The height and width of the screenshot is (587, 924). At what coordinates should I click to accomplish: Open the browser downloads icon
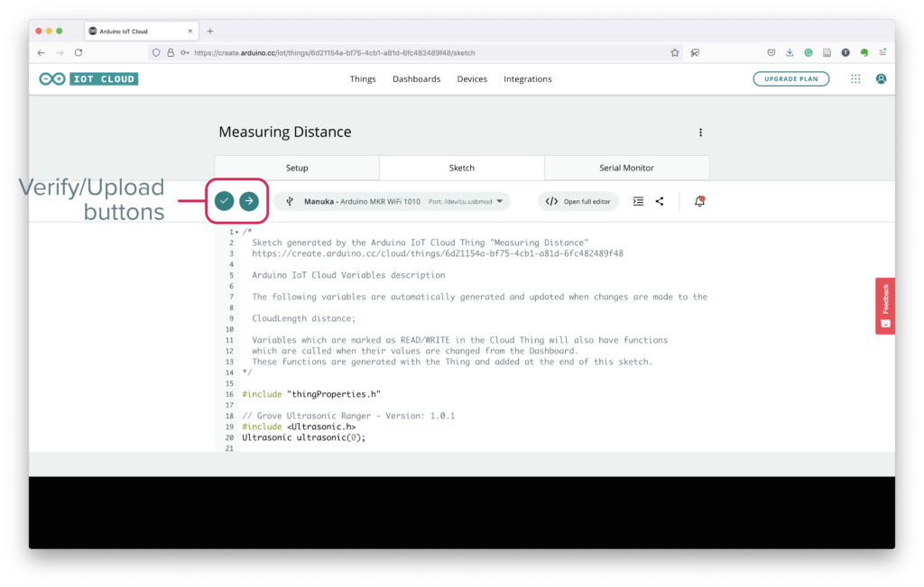(790, 52)
